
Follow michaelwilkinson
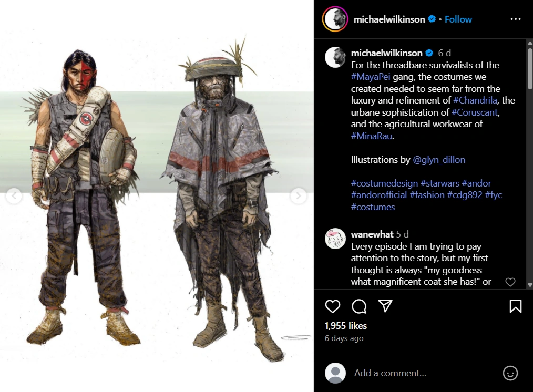pyautogui.click(x=458, y=19)
